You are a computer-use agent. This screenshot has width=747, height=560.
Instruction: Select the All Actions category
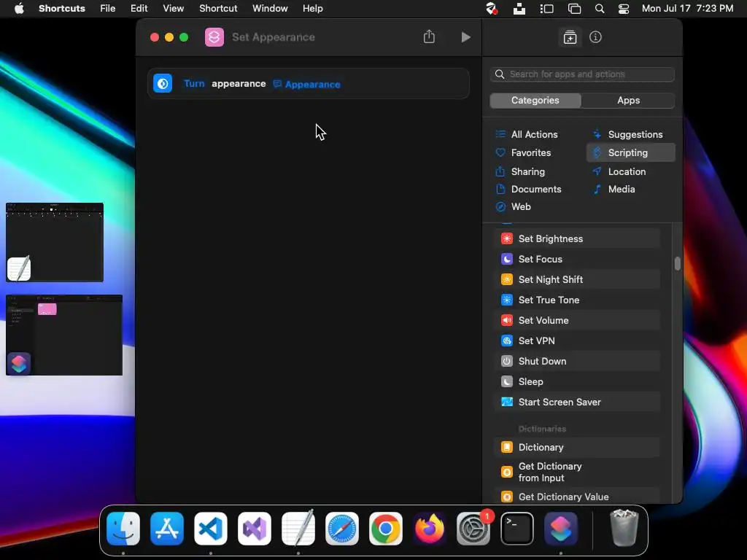[x=527, y=134]
